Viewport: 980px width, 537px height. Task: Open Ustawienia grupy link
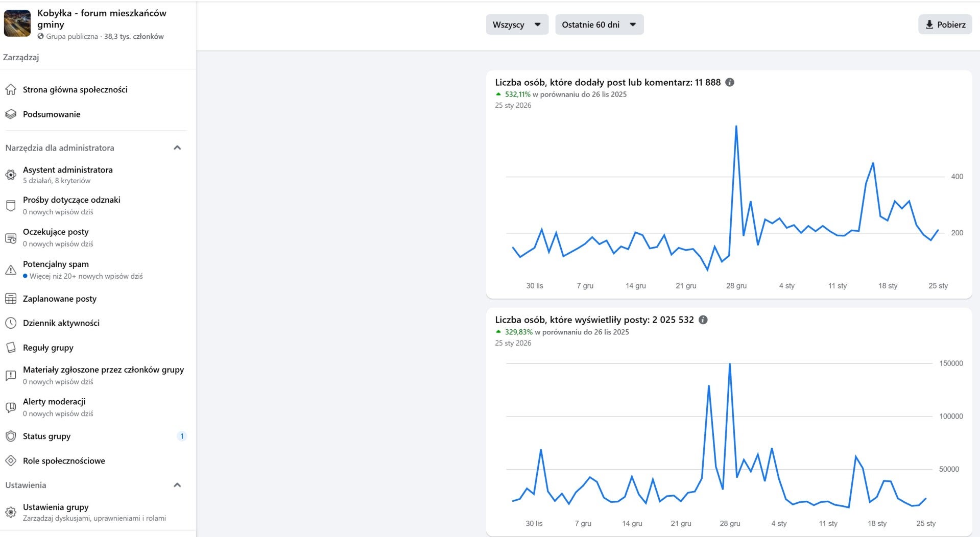click(56, 507)
